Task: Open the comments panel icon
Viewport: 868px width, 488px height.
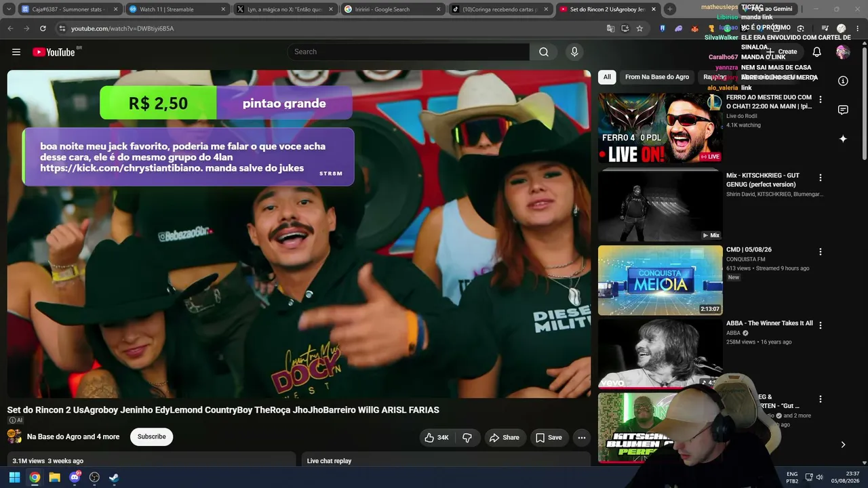Action: (x=843, y=110)
